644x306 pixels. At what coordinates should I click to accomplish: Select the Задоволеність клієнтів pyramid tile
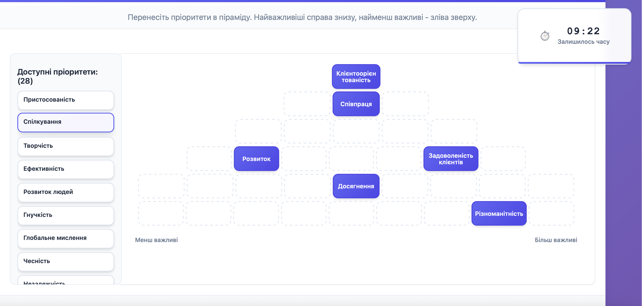click(x=451, y=158)
